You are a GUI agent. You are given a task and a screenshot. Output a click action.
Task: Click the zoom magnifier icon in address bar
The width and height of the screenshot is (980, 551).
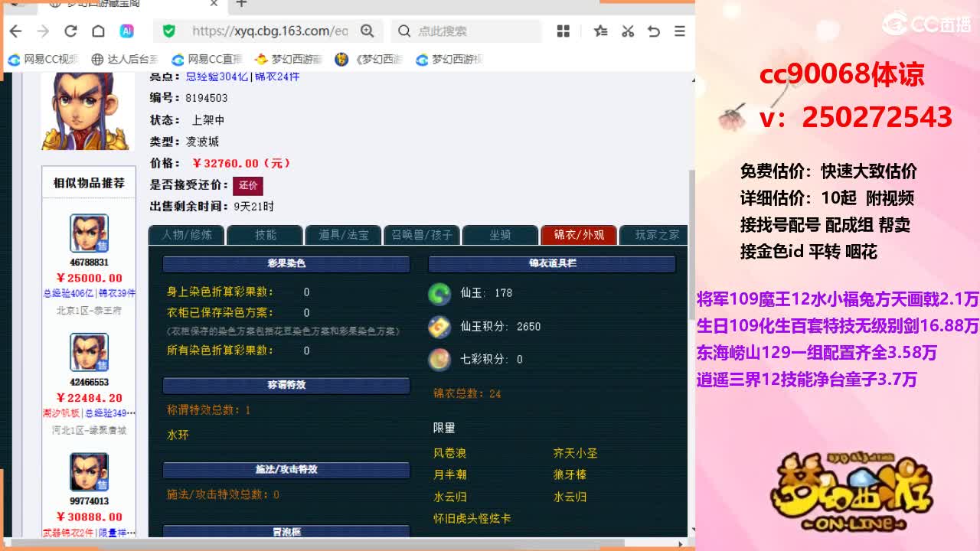pyautogui.click(x=367, y=31)
